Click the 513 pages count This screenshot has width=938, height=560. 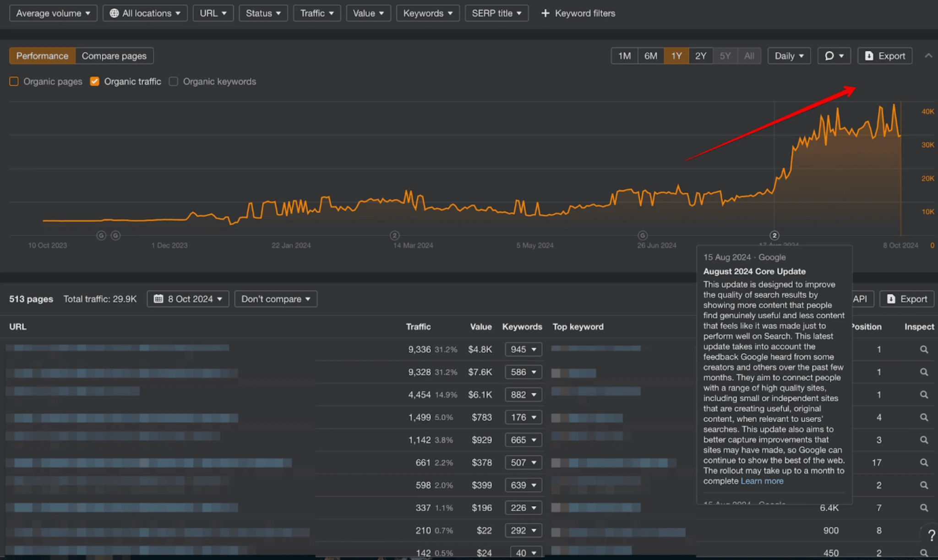[31, 299]
